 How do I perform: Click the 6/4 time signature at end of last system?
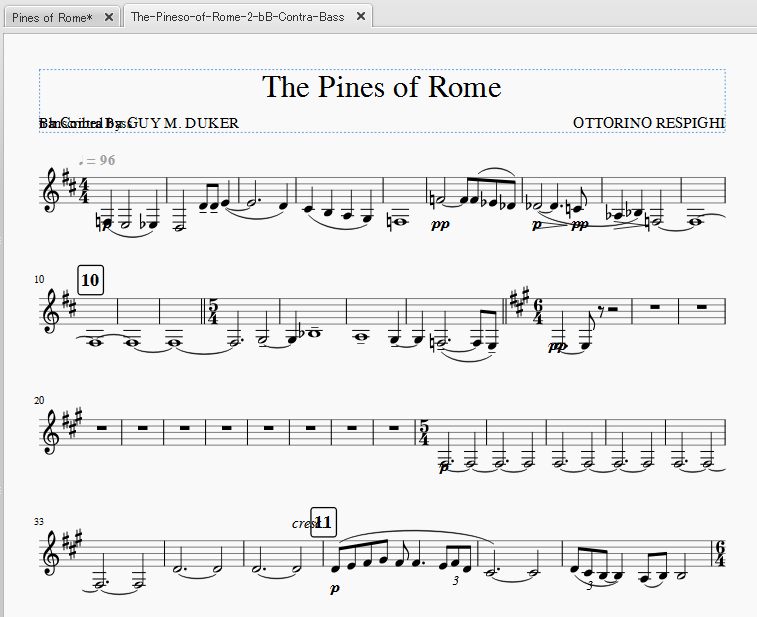point(719,554)
